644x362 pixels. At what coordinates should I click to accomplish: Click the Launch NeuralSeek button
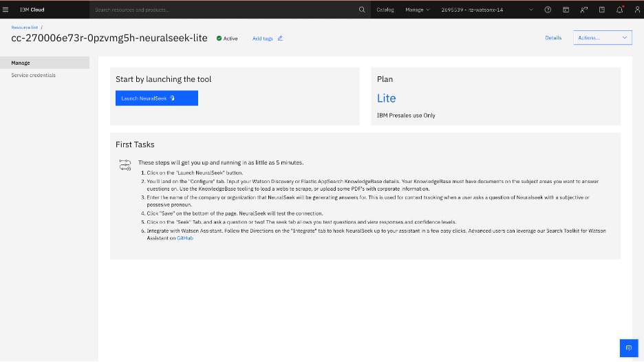pyautogui.click(x=156, y=98)
